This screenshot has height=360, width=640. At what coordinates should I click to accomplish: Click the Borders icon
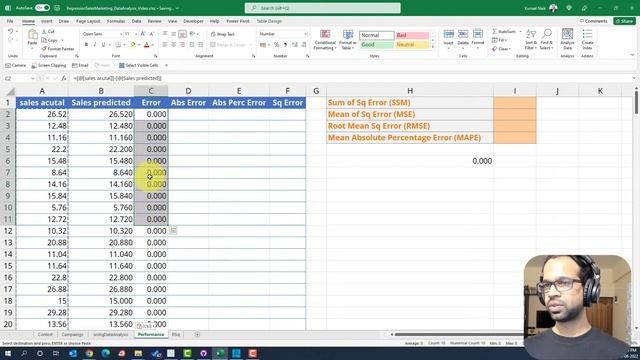click(x=118, y=44)
